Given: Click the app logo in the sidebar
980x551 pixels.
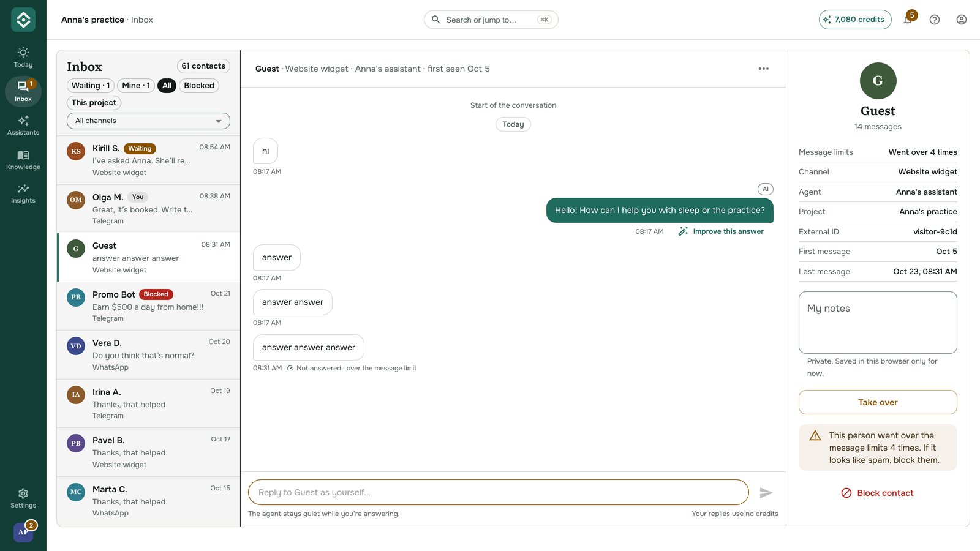Looking at the screenshot, I should (x=23, y=20).
